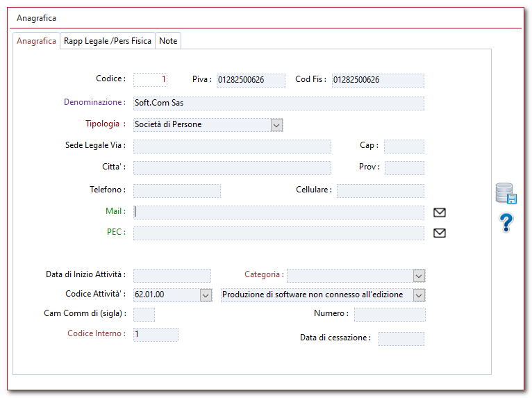Expand the Codice Attività code dropdown
532x398 pixels.
click(206, 295)
